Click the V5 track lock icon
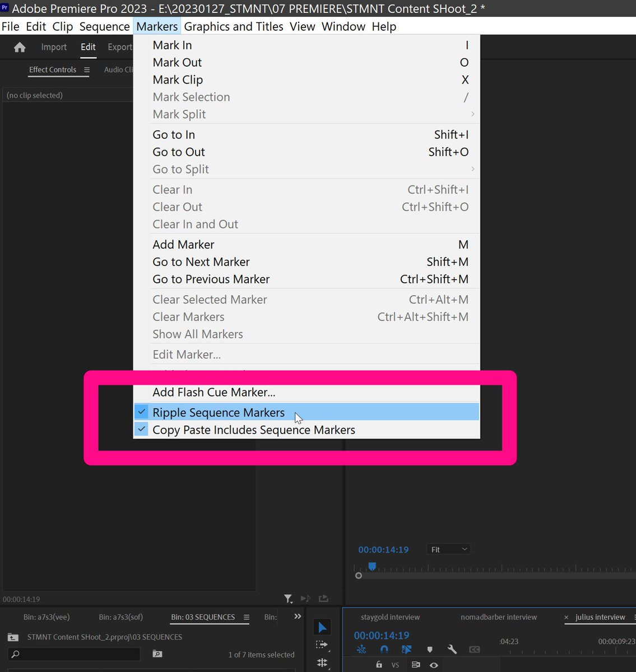Screen dimensions: 636x672 379,665
